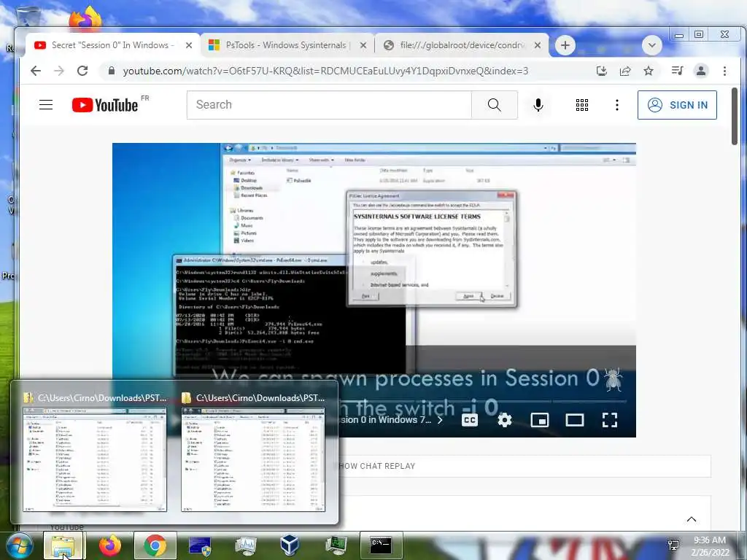Image resolution: width=747 pixels, height=560 pixels.
Task: Close the file://./globalroot tab
Action: pyautogui.click(x=538, y=45)
